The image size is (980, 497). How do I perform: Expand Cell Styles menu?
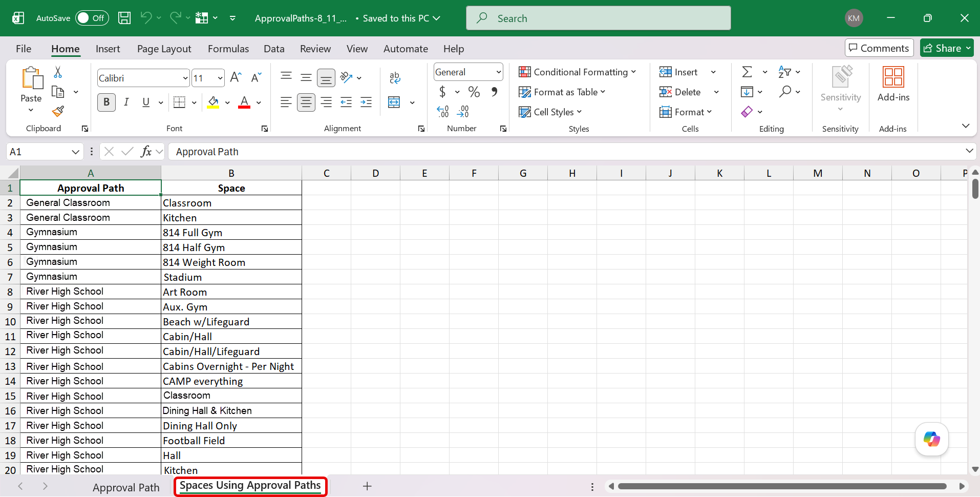(x=550, y=112)
